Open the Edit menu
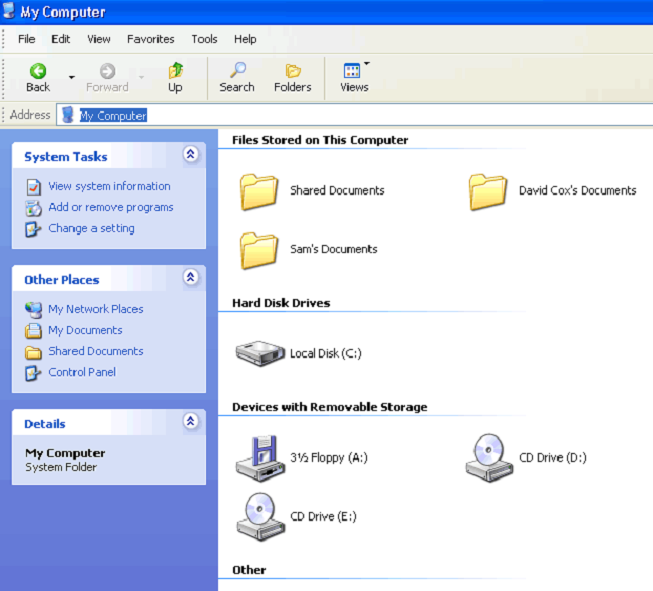The width and height of the screenshot is (653, 591). tap(61, 39)
